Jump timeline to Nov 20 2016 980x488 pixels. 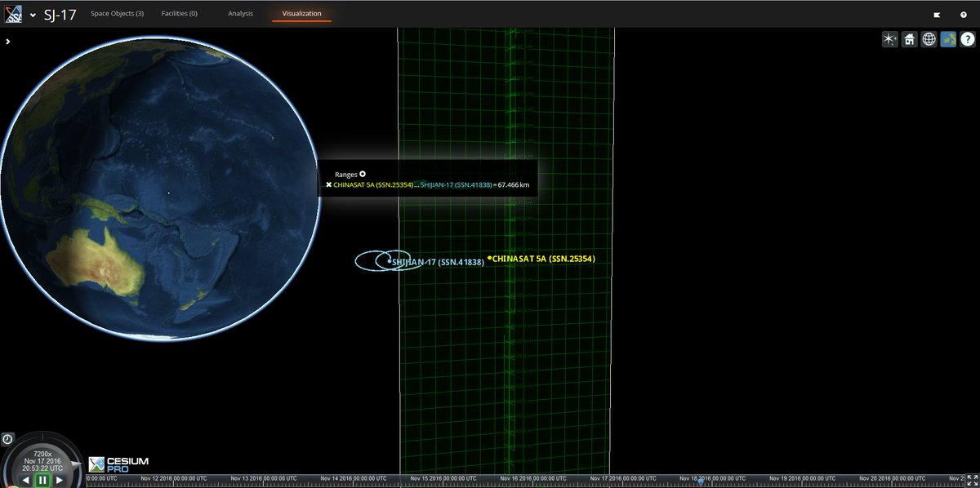click(x=892, y=479)
